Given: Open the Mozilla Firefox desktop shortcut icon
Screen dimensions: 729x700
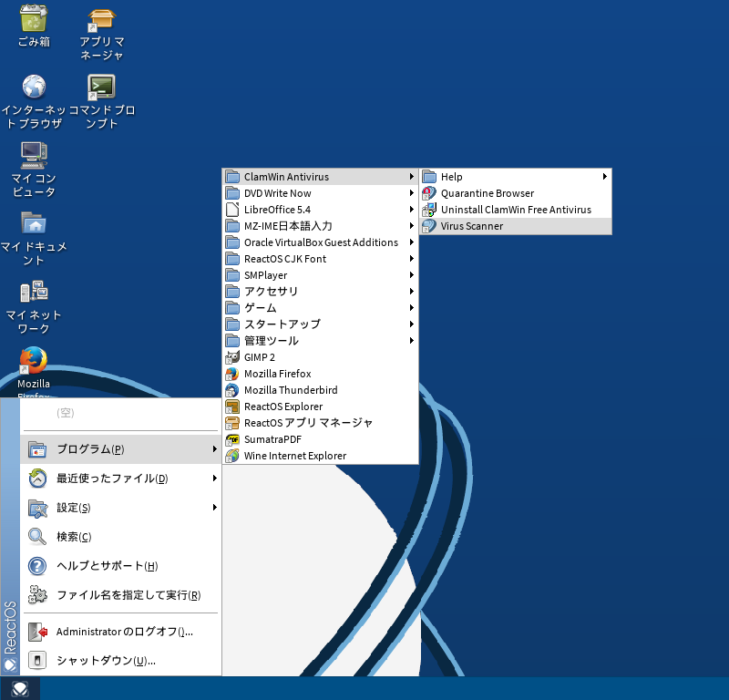Looking at the screenshot, I should pos(33,360).
